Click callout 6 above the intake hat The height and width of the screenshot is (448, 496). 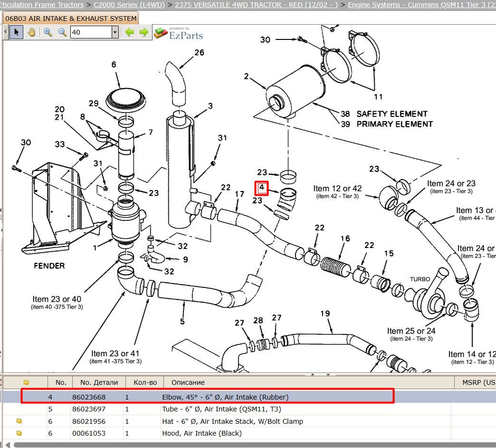[114, 65]
